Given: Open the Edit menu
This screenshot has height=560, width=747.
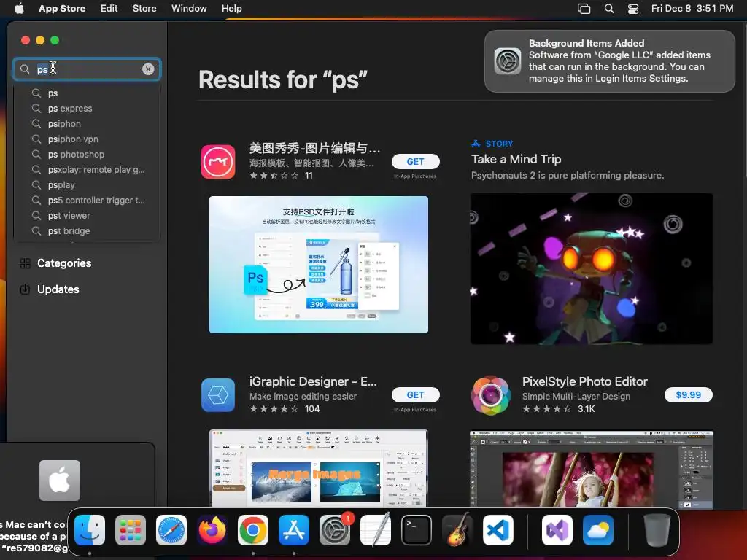Looking at the screenshot, I should tap(109, 8).
